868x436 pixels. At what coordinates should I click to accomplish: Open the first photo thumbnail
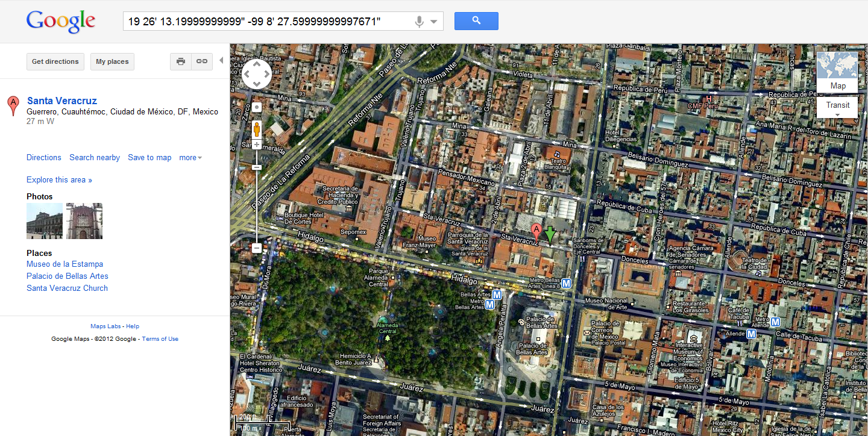pyautogui.click(x=45, y=221)
